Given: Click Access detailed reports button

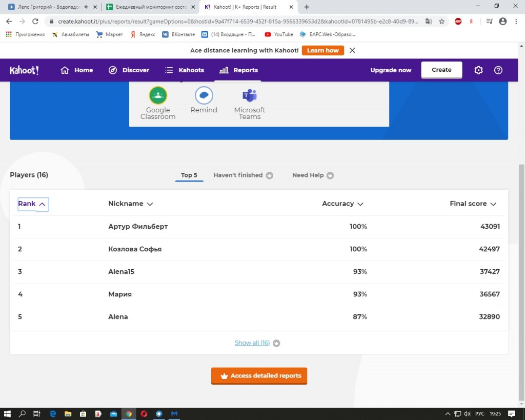Looking at the screenshot, I should pyautogui.click(x=259, y=376).
